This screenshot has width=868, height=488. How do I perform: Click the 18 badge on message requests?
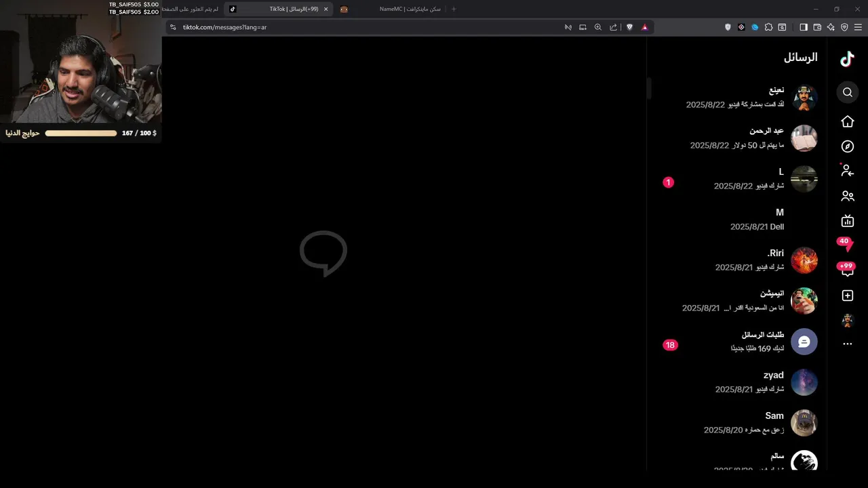coord(670,345)
